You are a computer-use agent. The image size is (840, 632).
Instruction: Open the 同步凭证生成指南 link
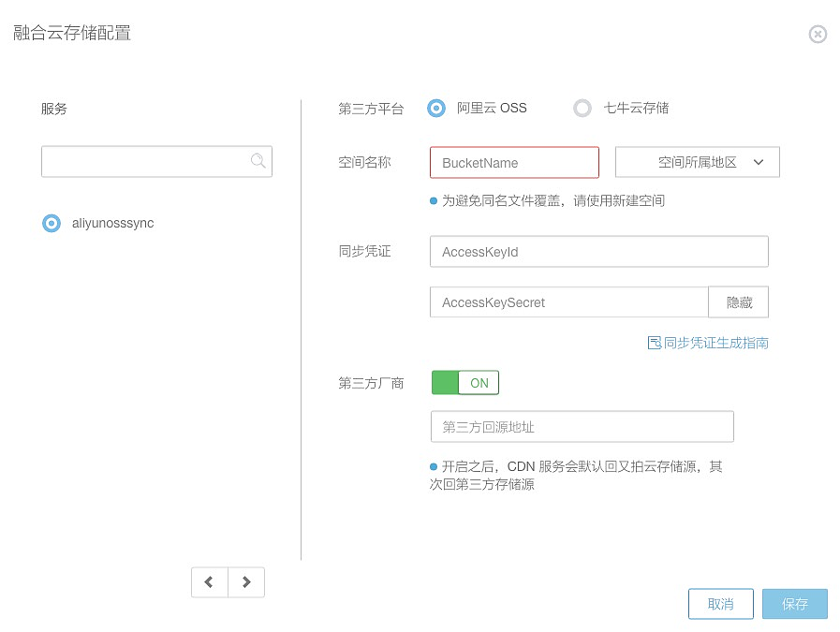click(715, 343)
